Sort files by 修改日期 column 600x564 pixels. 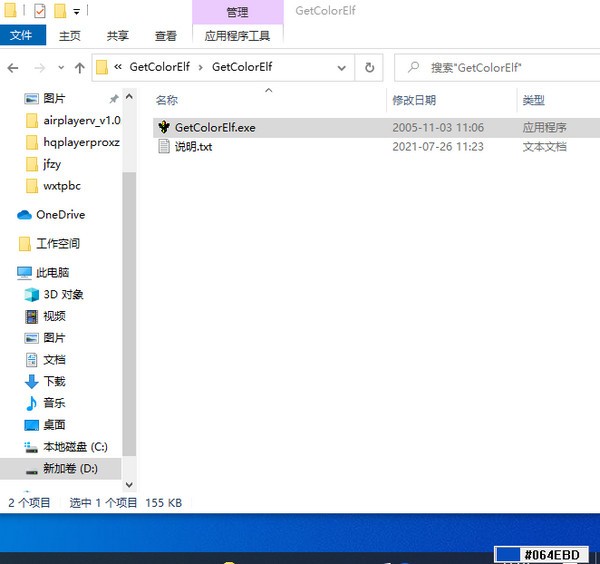[x=414, y=101]
